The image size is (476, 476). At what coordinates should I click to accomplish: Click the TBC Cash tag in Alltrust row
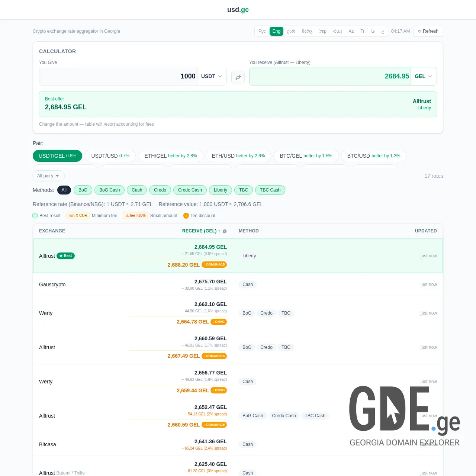point(315,416)
